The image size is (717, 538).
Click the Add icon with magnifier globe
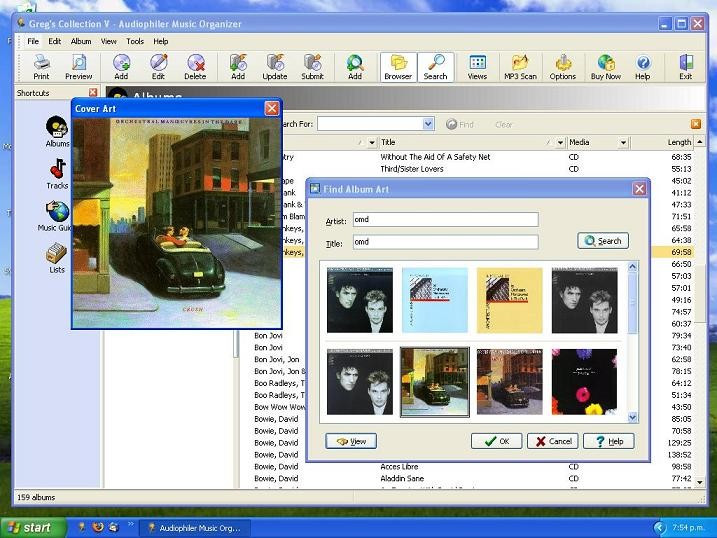pos(355,67)
